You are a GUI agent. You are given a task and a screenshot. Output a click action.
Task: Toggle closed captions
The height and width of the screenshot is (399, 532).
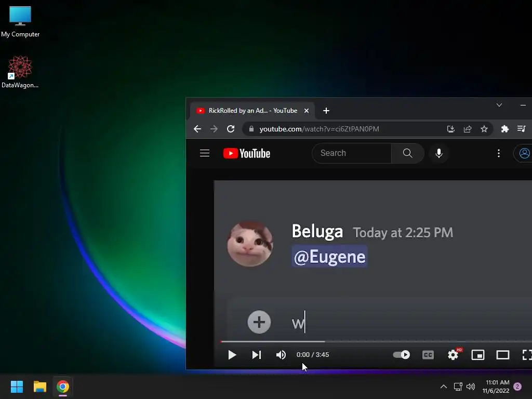click(x=428, y=355)
